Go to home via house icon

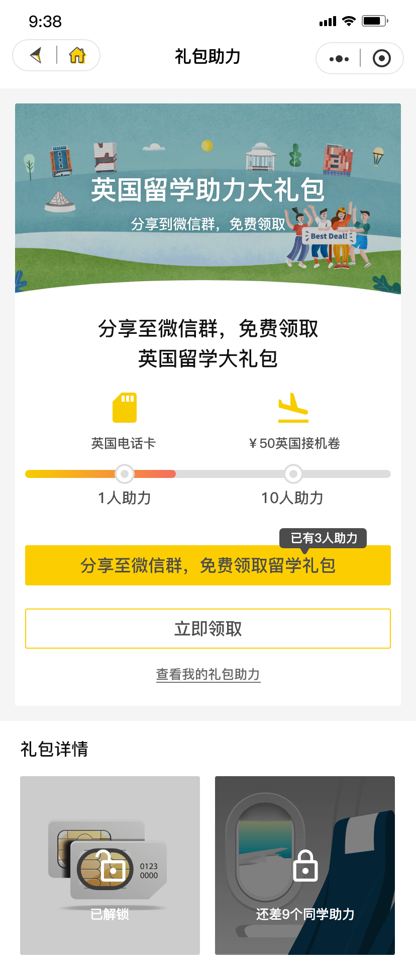pos(77,55)
